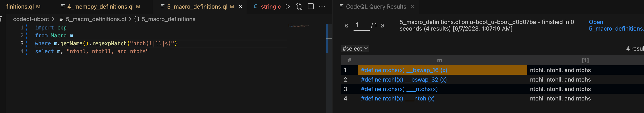Close the 5_macro_definitions.ql tab
The width and height of the screenshot is (644, 113).
point(240,7)
